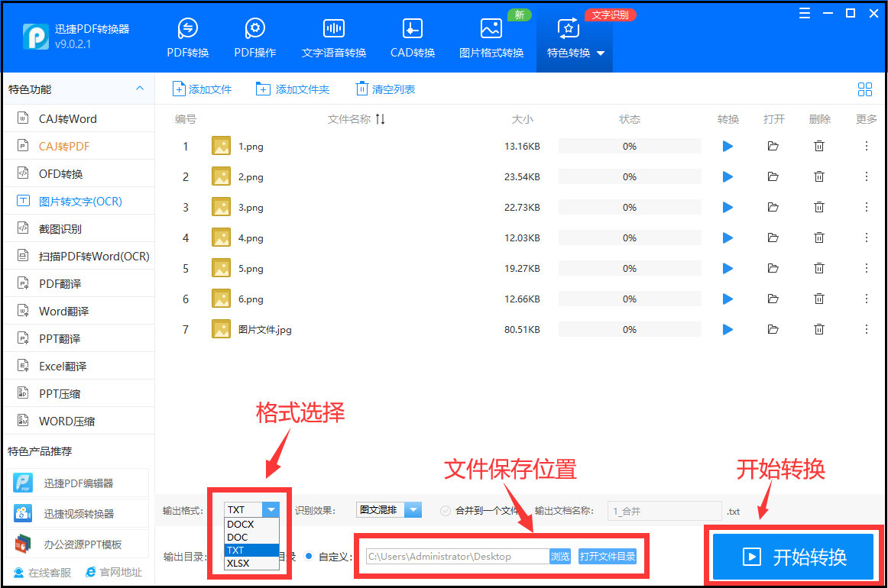Delete 1.png with trash icon

pyautogui.click(x=819, y=146)
